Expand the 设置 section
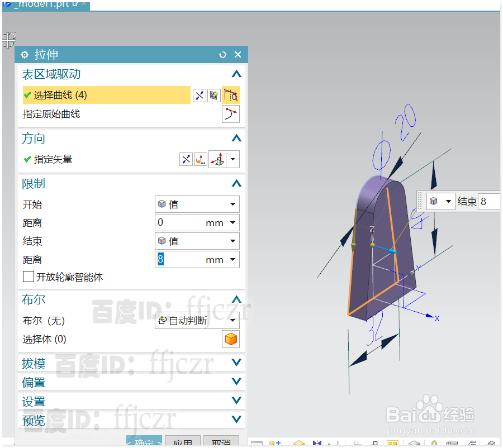The width and height of the screenshot is (503, 448). [236, 400]
